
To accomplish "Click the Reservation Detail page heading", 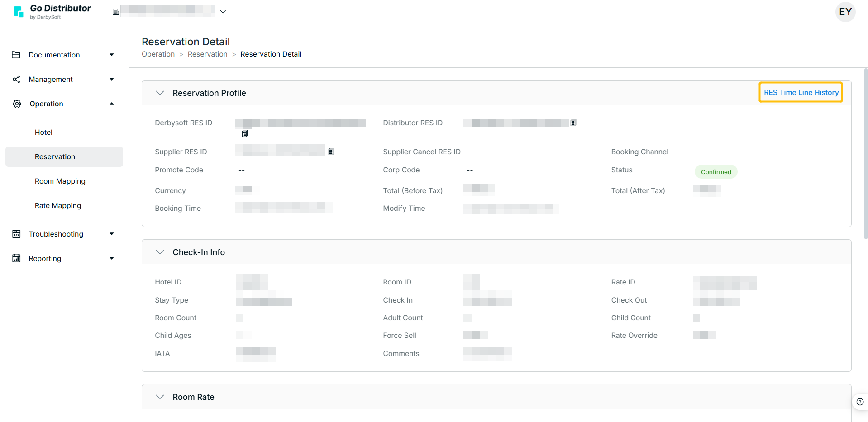I will click(186, 42).
